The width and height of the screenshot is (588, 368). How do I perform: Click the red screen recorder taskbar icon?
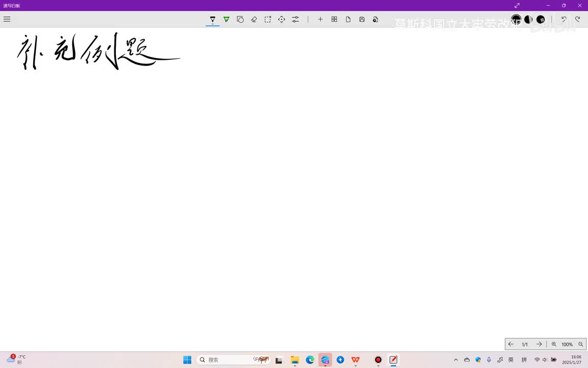tap(378, 360)
